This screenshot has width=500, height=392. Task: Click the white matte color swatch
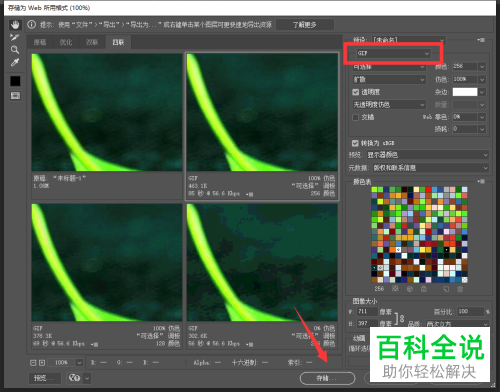[x=465, y=92]
